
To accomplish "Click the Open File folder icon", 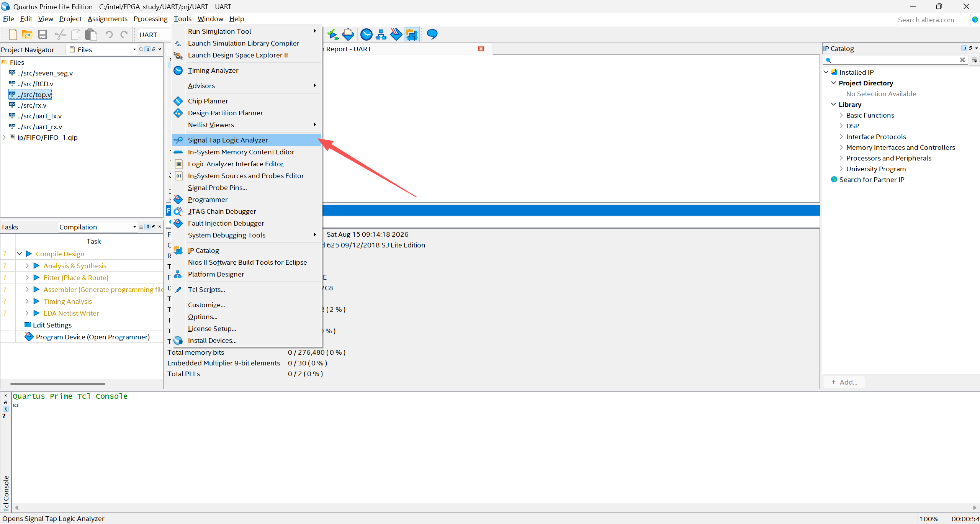I will (27, 34).
